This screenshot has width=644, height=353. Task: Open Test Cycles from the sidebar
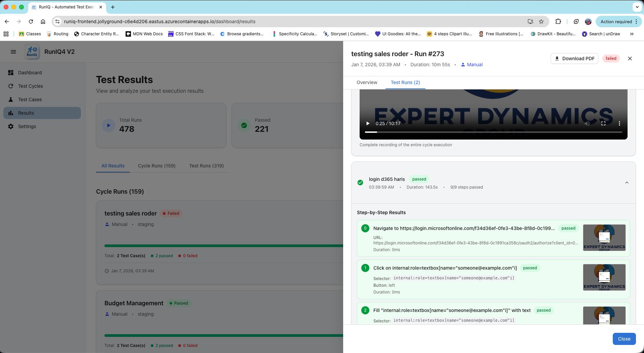click(x=42, y=86)
